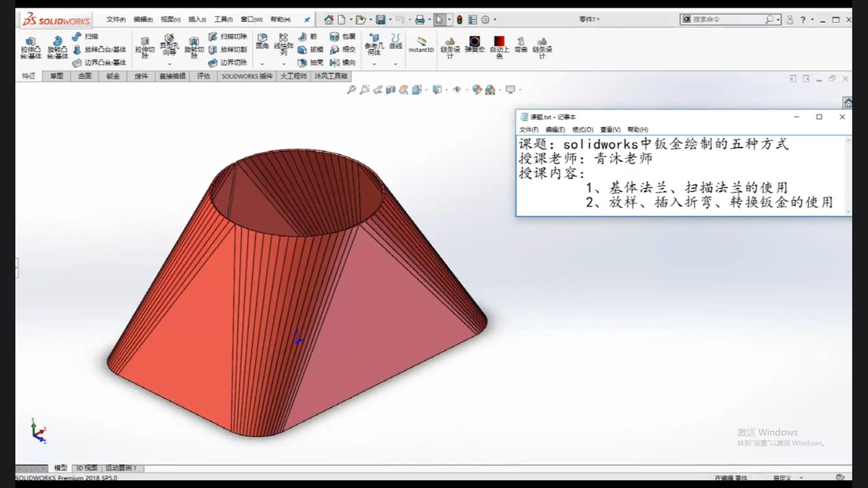The width and height of the screenshot is (868, 488).
Task: Open the 插入(I) menu in SOLIDWORKS
Action: pos(197,19)
